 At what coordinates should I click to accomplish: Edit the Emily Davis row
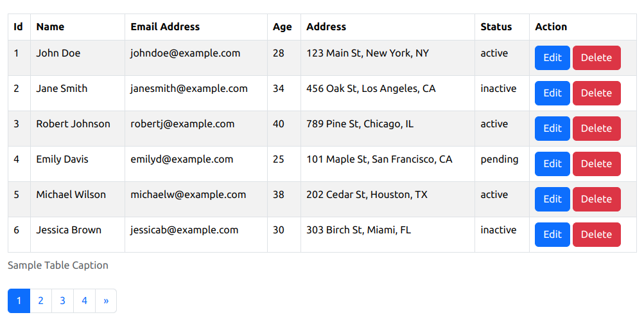click(552, 164)
